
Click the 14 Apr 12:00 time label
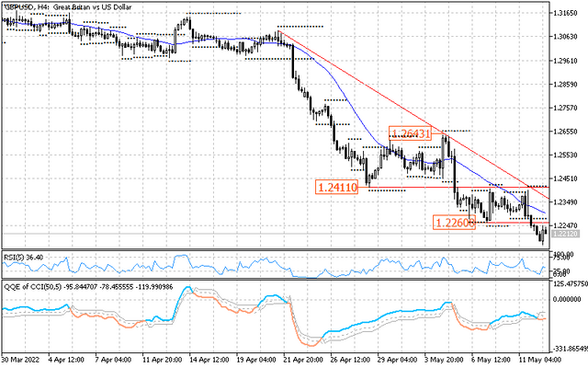(209, 360)
